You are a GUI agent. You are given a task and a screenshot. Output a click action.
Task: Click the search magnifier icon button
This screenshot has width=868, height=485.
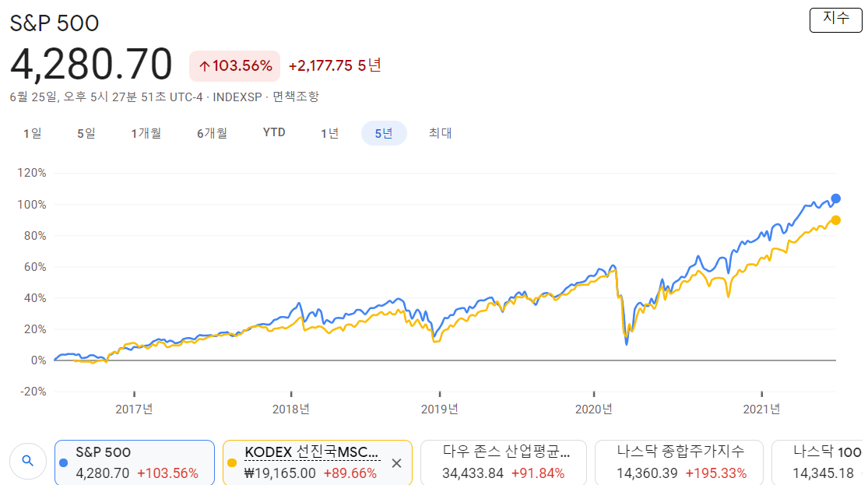28,461
